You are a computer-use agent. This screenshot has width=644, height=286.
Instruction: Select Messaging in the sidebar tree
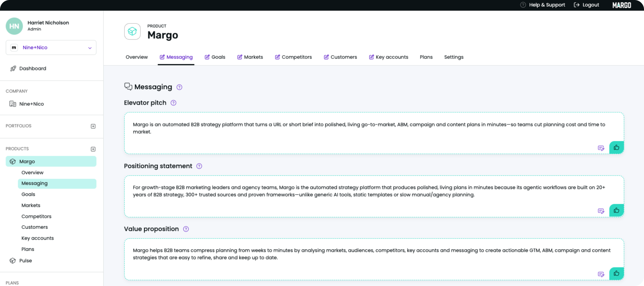[x=57, y=184]
